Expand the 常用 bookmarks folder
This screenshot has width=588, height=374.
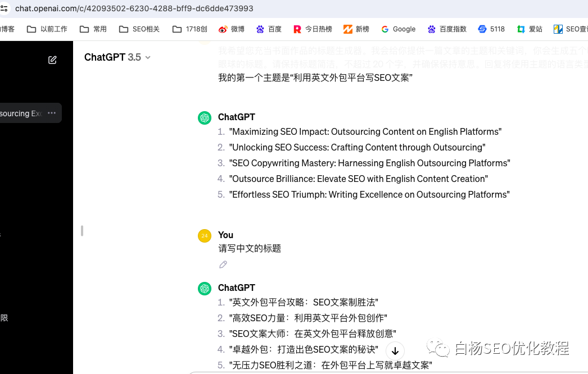[x=93, y=29]
